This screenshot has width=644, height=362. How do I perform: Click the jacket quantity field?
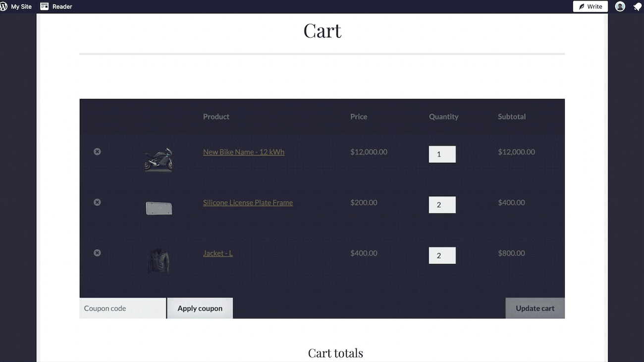[442, 256]
